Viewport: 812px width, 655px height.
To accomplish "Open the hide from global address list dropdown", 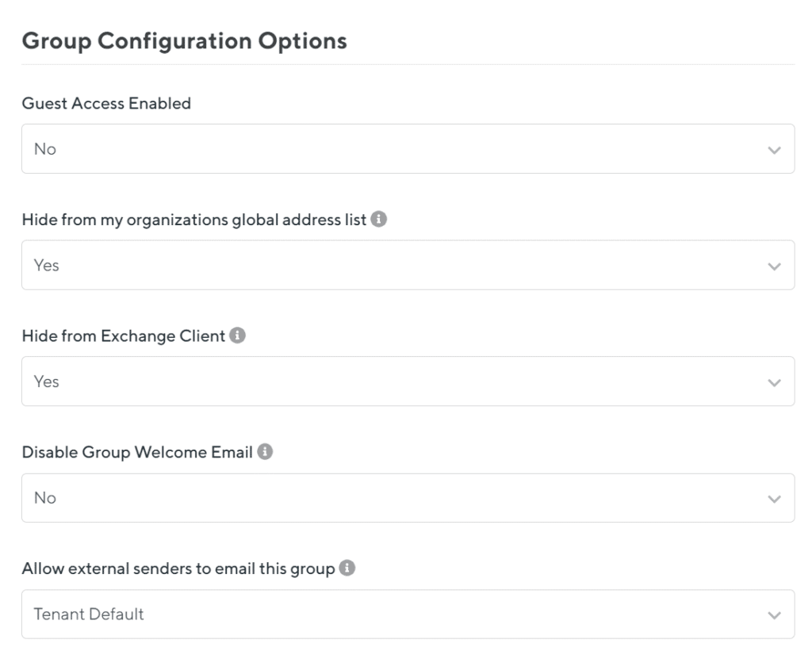I will 406,265.
